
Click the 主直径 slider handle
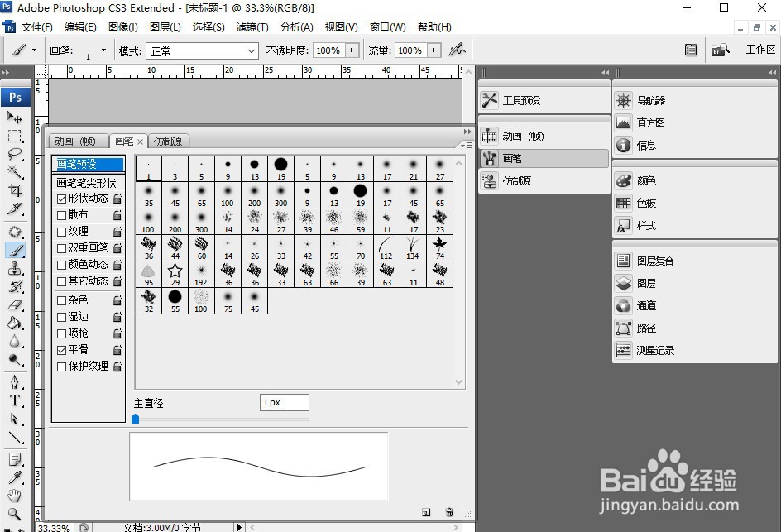point(135,419)
